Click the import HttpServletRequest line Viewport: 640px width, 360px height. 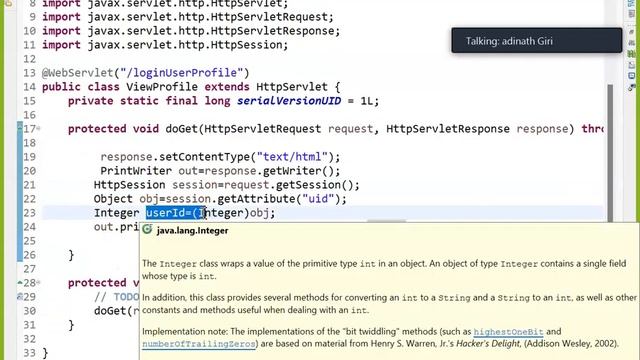(x=188, y=17)
